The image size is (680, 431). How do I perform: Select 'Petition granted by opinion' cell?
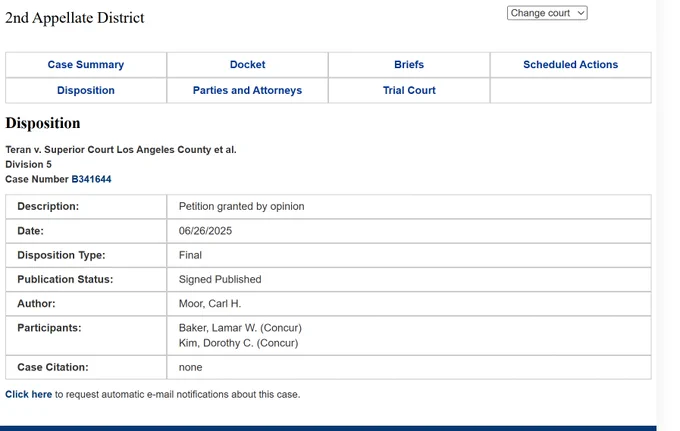(242, 206)
